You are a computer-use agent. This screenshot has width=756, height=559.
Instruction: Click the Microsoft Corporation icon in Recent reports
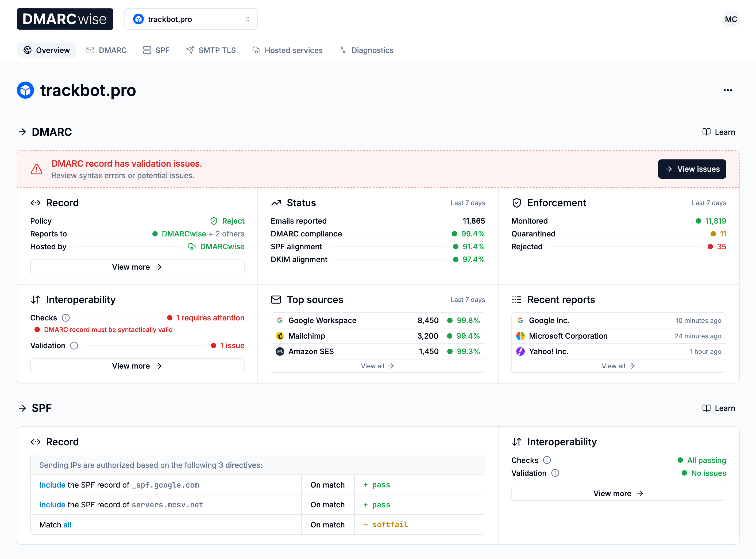click(520, 336)
